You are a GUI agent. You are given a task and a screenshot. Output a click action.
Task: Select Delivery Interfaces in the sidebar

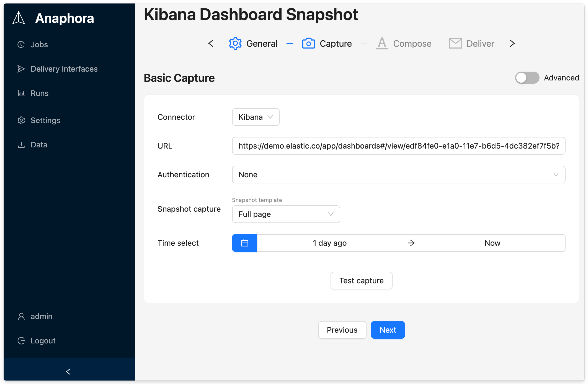coord(64,69)
